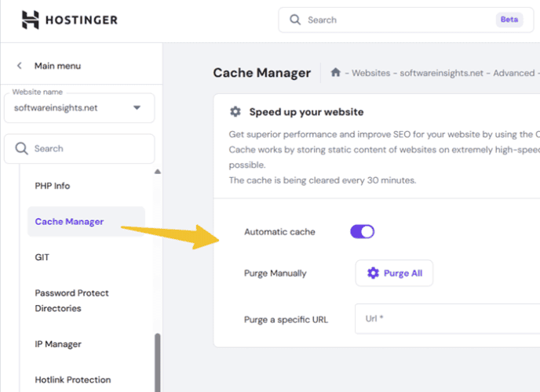
Task: Click the Automatic cache label
Action: [279, 232]
